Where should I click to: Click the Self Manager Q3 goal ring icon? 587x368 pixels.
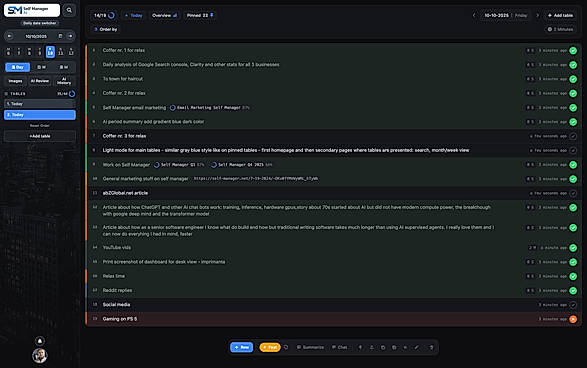click(x=157, y=165)
